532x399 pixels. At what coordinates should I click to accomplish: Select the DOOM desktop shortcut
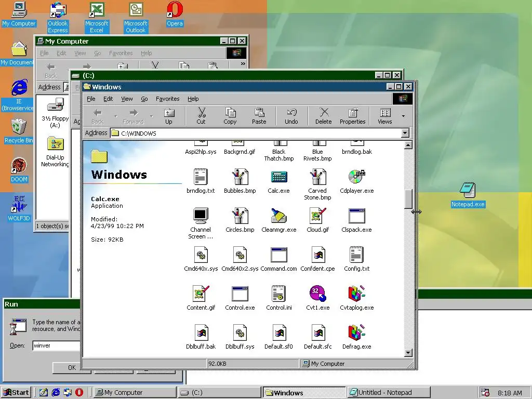[x=19, y=170]
